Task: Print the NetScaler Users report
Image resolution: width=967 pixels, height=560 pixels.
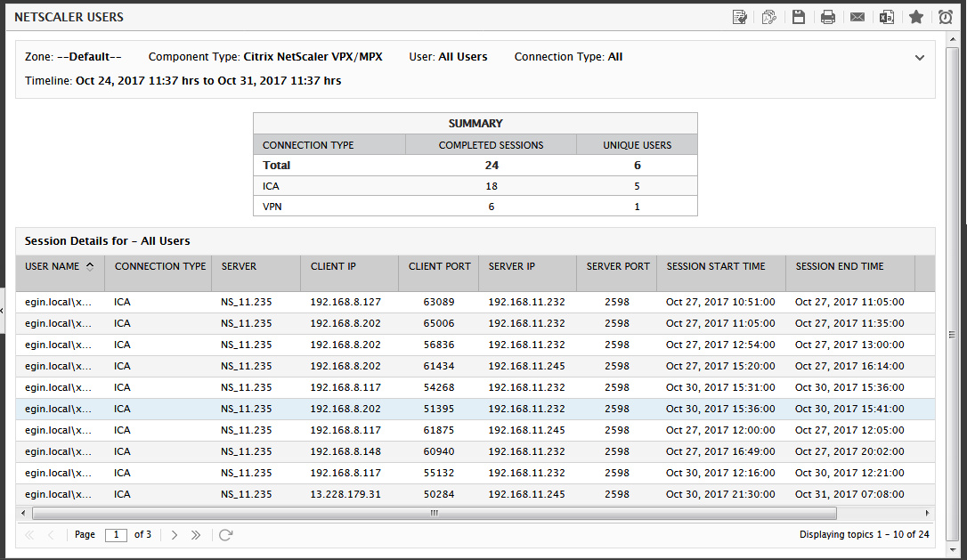Action: click(828, 17)
